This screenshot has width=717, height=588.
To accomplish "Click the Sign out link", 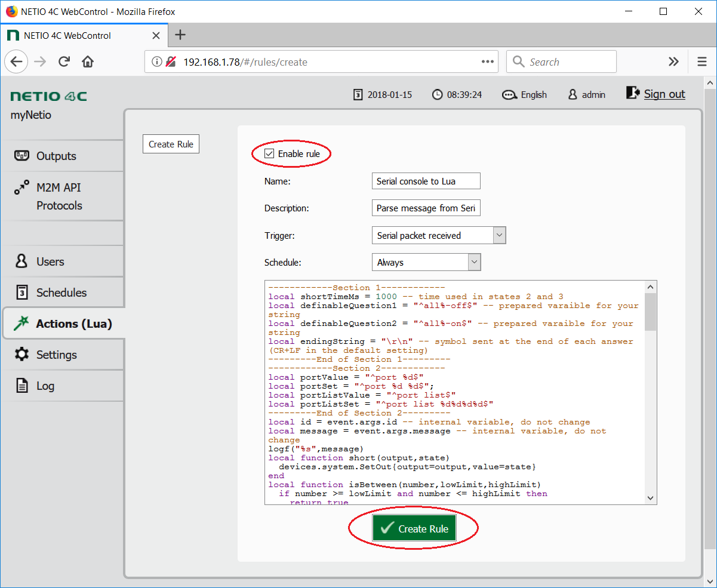I will [x=664, y=94].
